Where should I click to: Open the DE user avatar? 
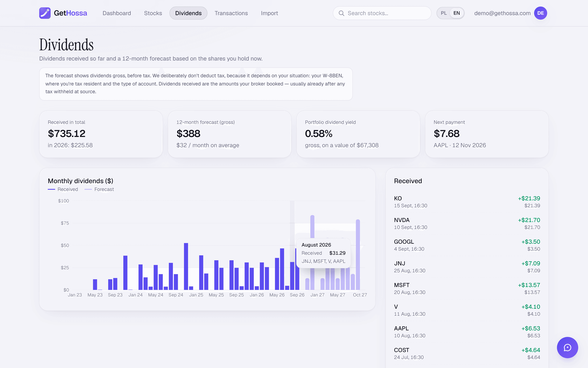pyautogui.click(x=540, y=13)
